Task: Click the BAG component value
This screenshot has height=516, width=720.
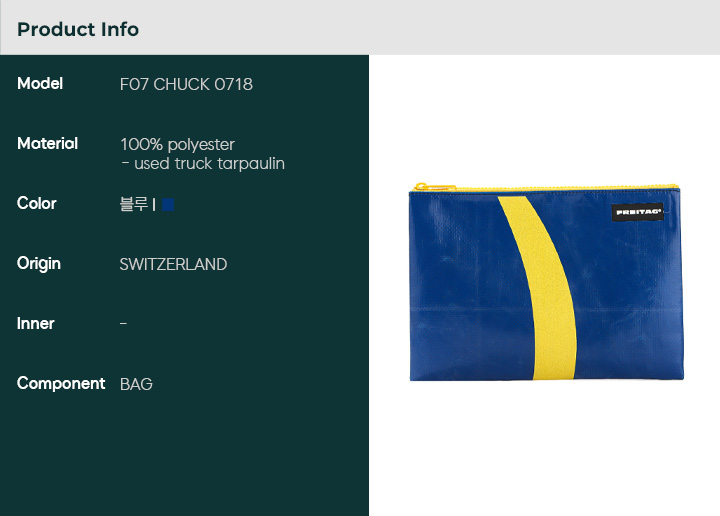Action: pos(136,384)
